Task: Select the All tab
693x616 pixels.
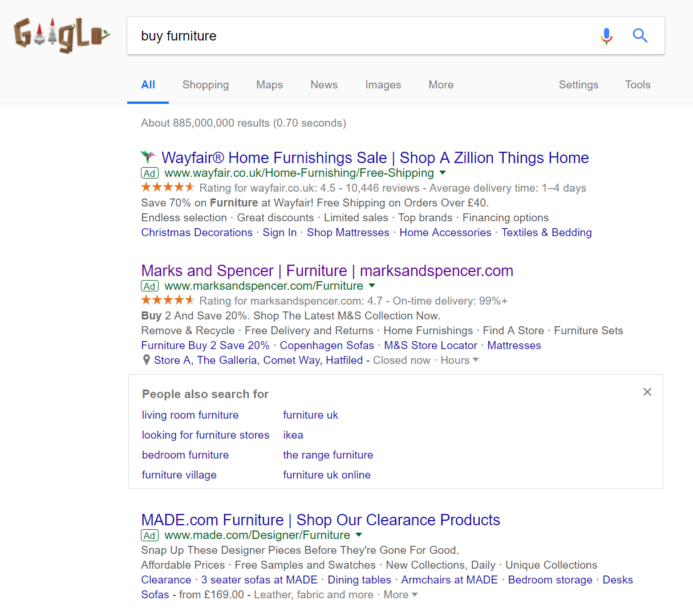Action: [148, 85]
